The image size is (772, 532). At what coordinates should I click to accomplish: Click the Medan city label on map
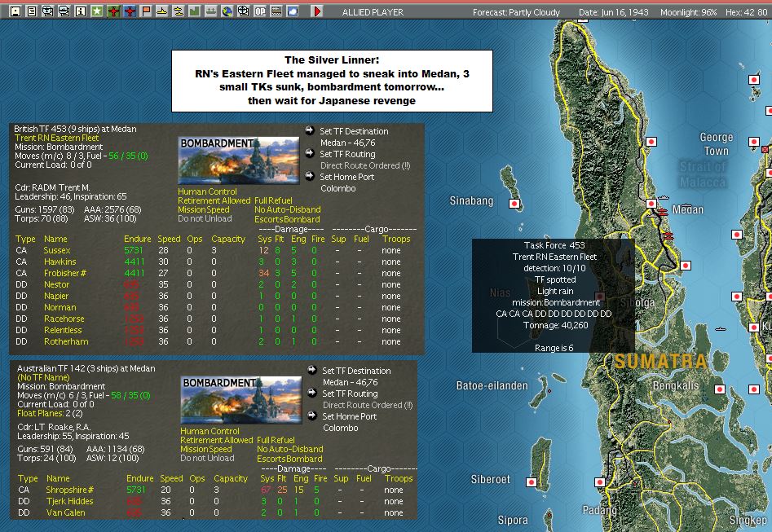click(x=688, y=209)
